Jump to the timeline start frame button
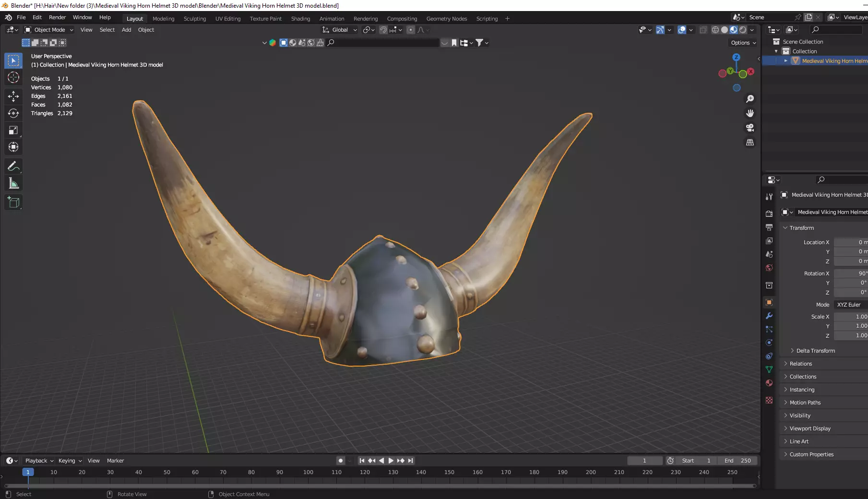This screenshot has width=868, height=499. pos(362,461)
